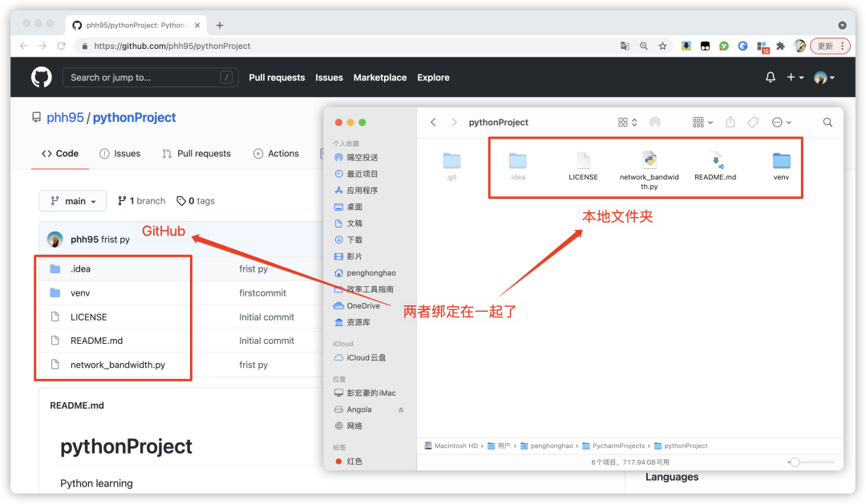Share the pythonProject folder via the share icon
The width and height of the screenshot is (866, 504).
click(730, 122)
